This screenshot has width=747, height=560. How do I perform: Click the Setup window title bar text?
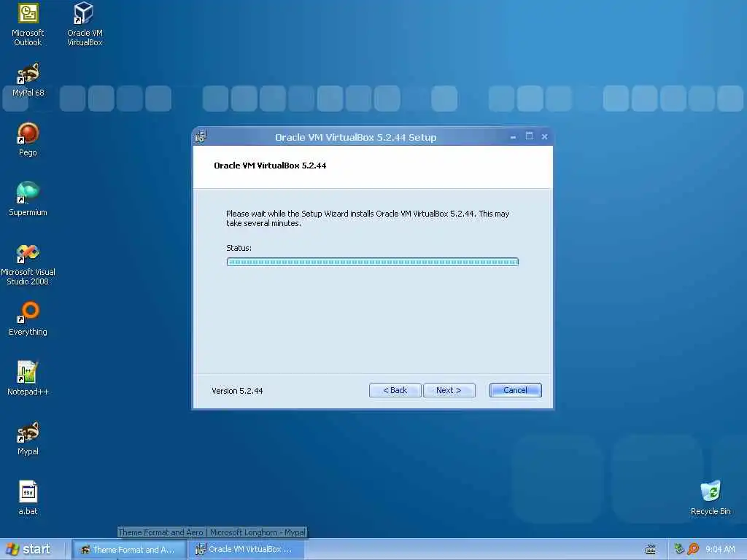coord(356,137)
